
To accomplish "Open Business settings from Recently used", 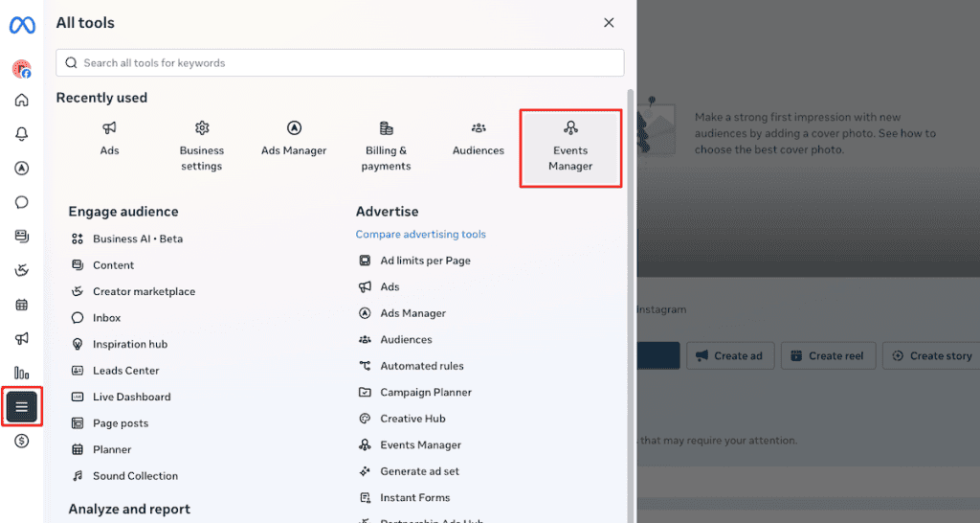I will point(201,147).
